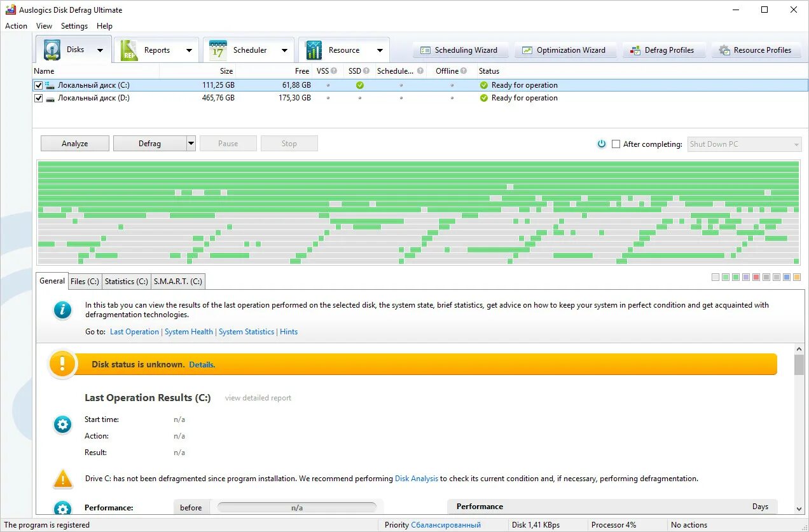Screen dimensions: 809x532
Task: Click the drive icon for disk D:
Action: [50, 98]
